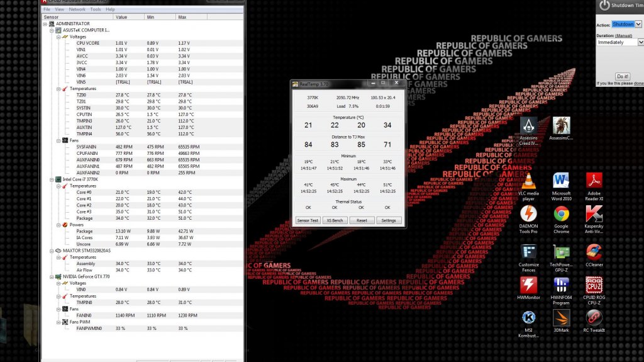Select the Uncore power row
This screenshot has width=644, height=362.
[x=143, y=244]
